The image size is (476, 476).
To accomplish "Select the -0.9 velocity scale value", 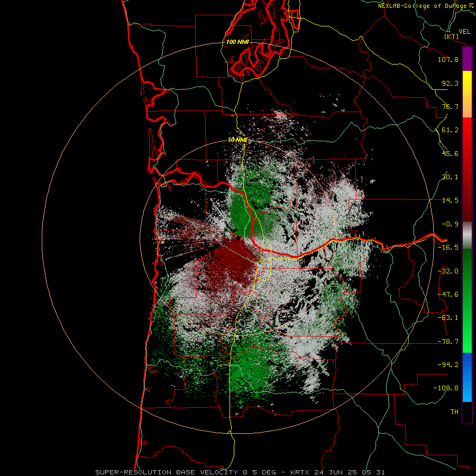I will 450,224.
